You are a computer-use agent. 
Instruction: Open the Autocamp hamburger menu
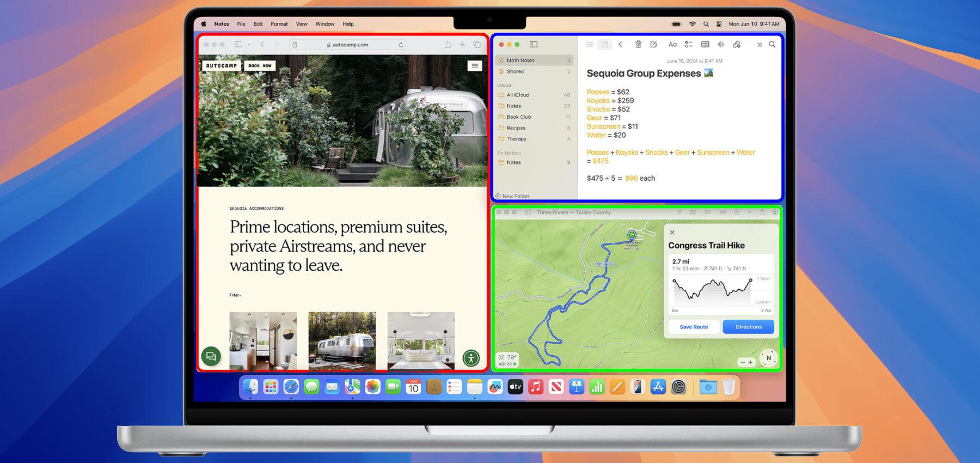(475, 66)
